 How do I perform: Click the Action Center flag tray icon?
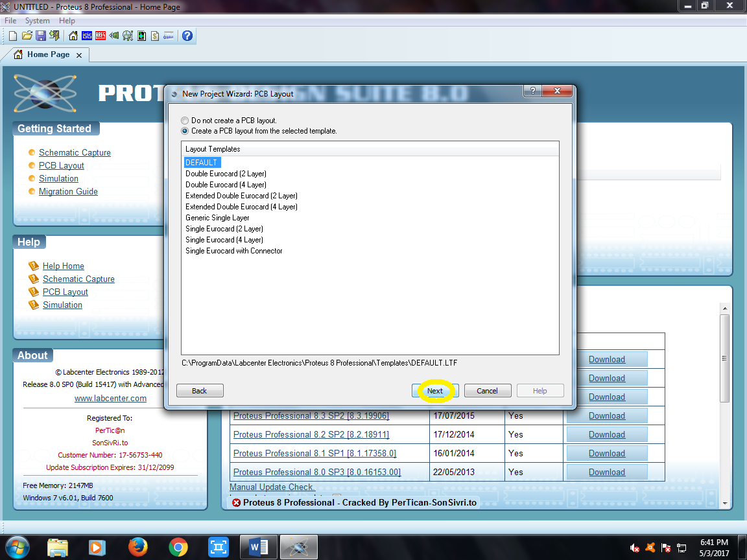[666, 548]
